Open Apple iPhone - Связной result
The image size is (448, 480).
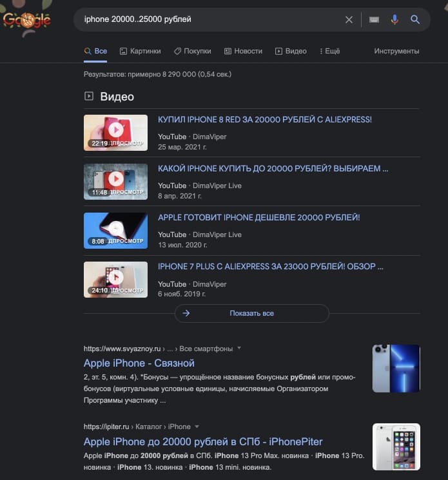click(139, 363)
